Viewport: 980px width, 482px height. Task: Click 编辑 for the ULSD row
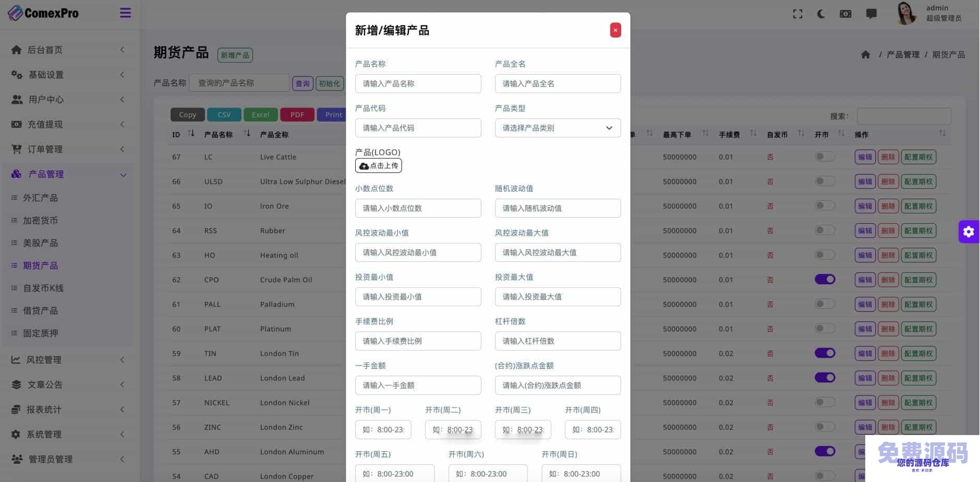pos(865,182)
